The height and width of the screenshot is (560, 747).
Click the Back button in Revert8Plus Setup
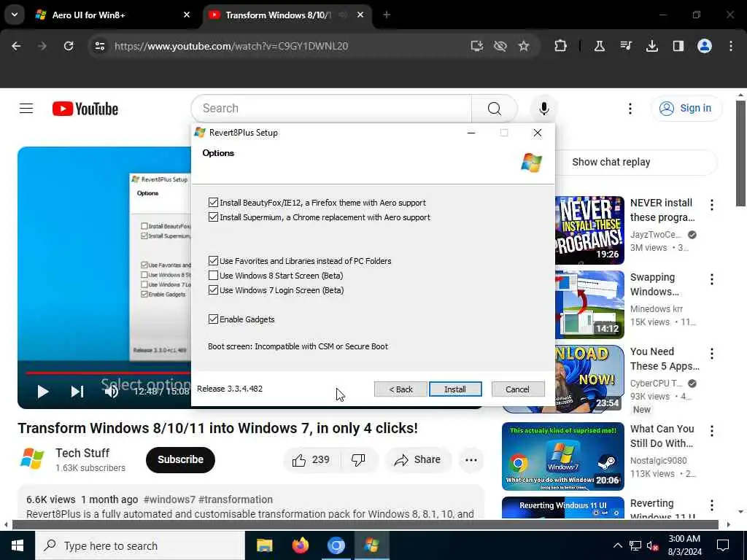click(x=400, y=389)
